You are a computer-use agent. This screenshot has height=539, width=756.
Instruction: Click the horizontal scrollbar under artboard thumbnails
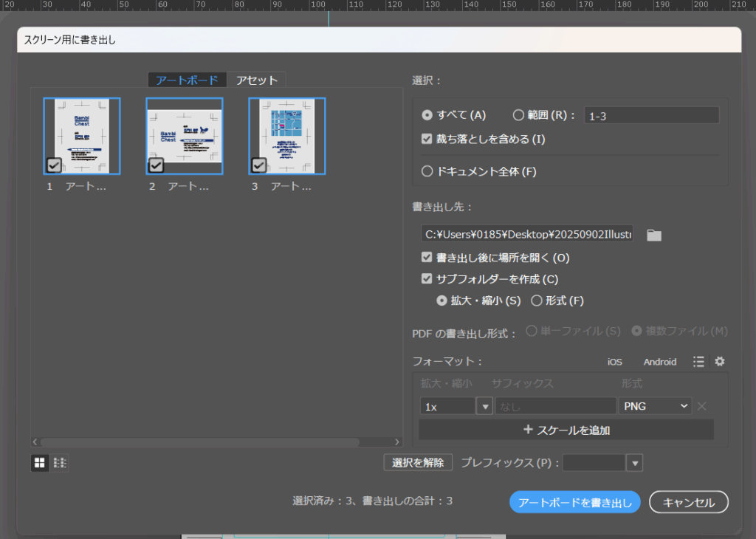[x=199, y=442]
